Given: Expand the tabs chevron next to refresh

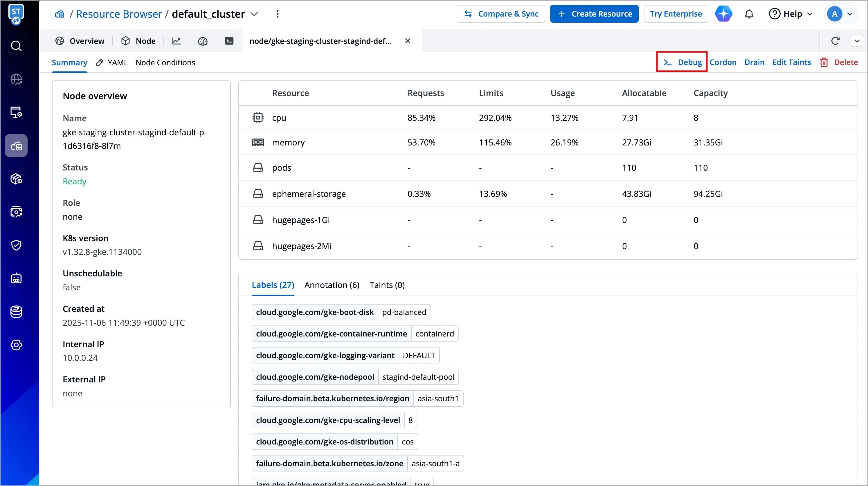Looking at the screenshot, I should coord(857,41).
